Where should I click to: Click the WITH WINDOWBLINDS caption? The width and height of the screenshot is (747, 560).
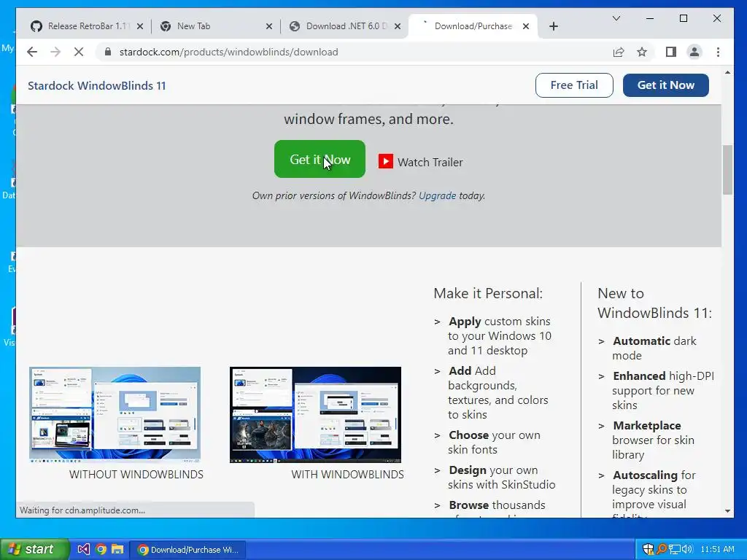click(347, 474)
